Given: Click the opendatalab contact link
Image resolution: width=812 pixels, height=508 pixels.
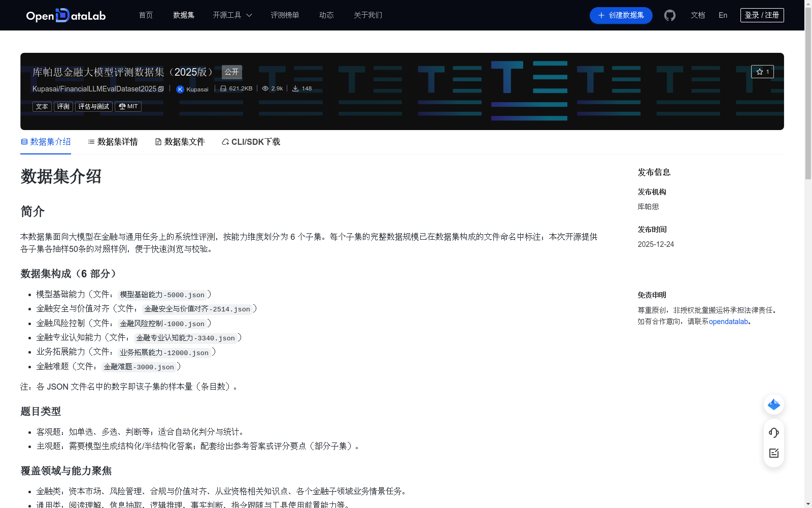Looking at the screenshot, I should click(728, 322).
